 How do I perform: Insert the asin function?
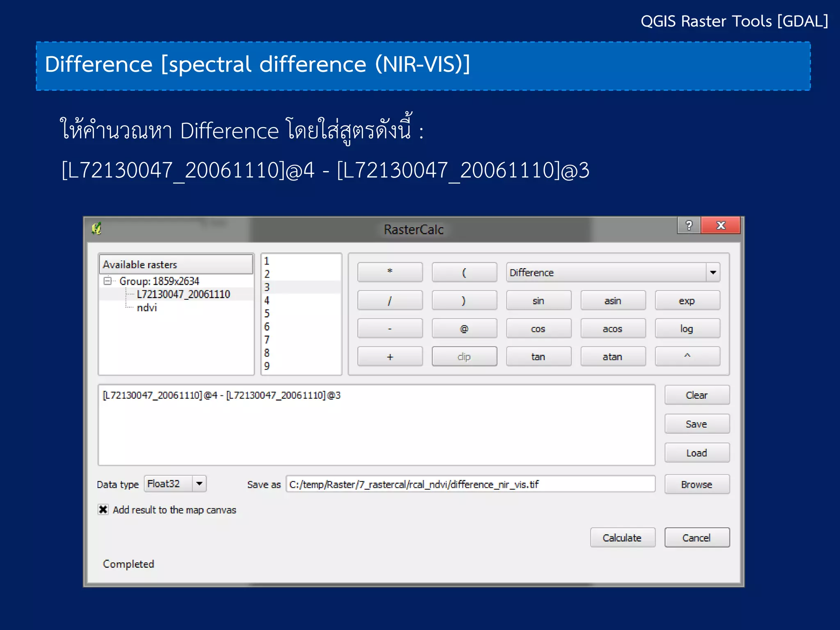tap(613, 300)
